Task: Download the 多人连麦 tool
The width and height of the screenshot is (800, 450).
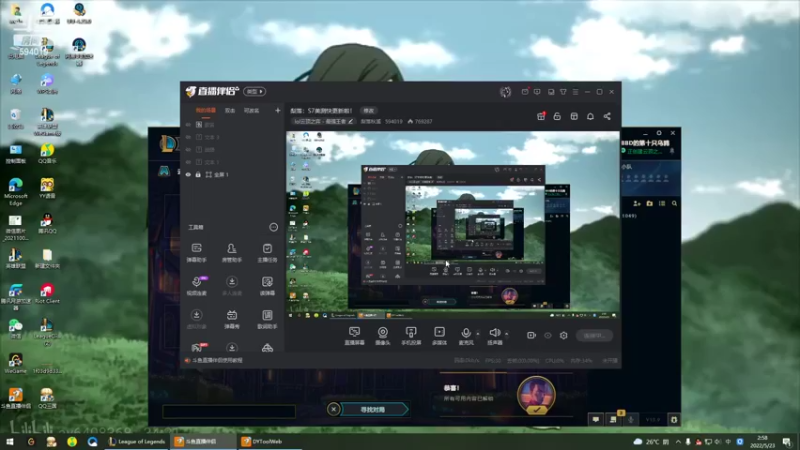Action: click(x=232, y=286)
